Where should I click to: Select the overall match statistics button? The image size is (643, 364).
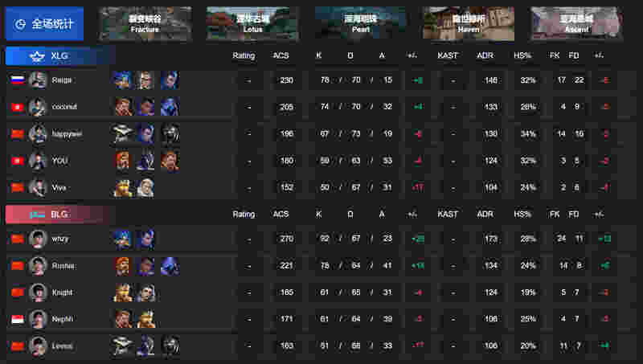(44, 24)
